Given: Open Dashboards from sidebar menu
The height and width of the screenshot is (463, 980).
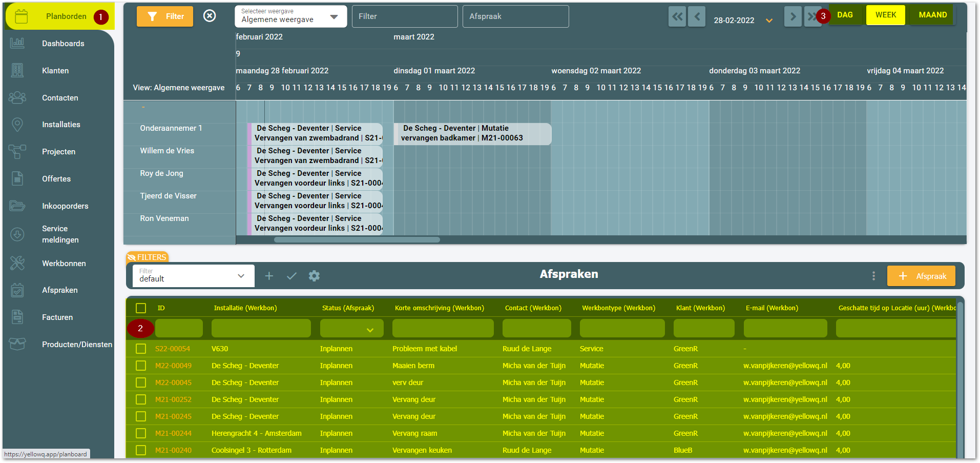Looking at the screenshot, I should click(x=63, y=44).
